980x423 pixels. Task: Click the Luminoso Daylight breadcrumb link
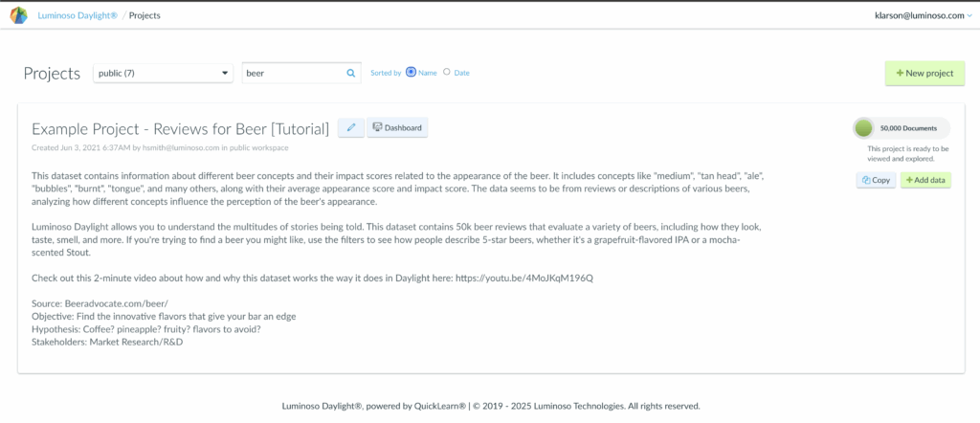coord(76,15)
